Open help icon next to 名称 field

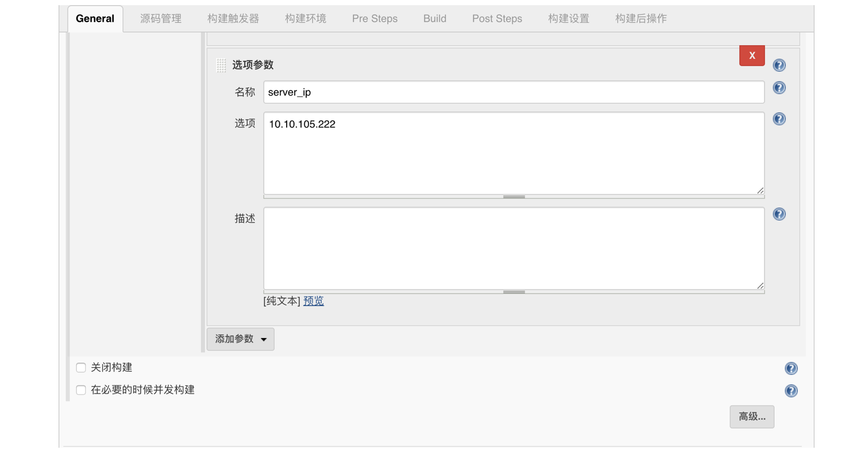coord(779,87)
